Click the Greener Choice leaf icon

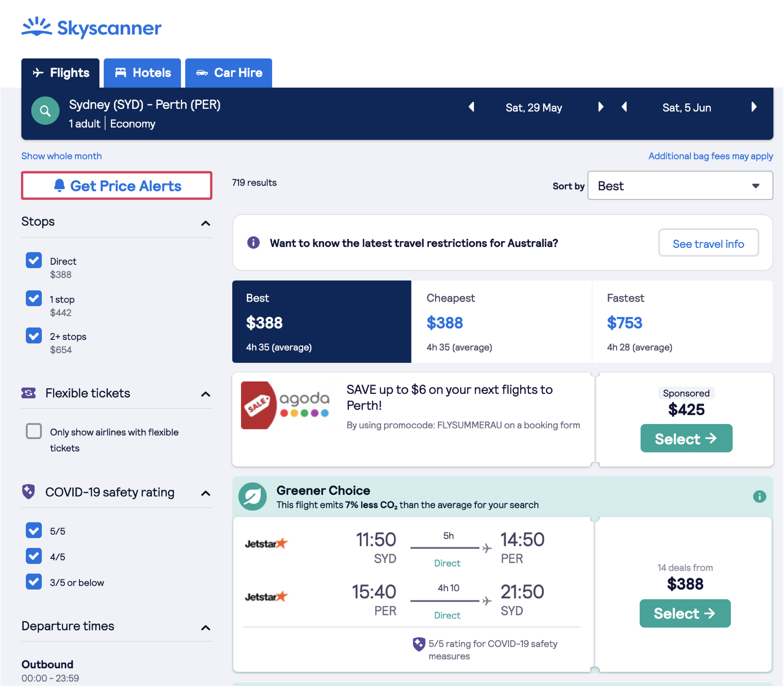pyautogui.click(x=253, y=496)
